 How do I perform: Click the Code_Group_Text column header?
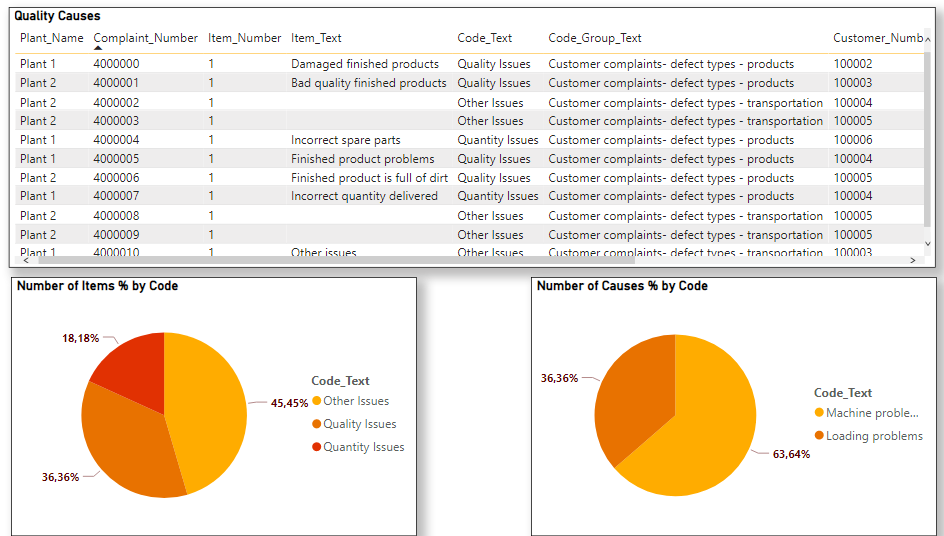(x=595, y=38)
